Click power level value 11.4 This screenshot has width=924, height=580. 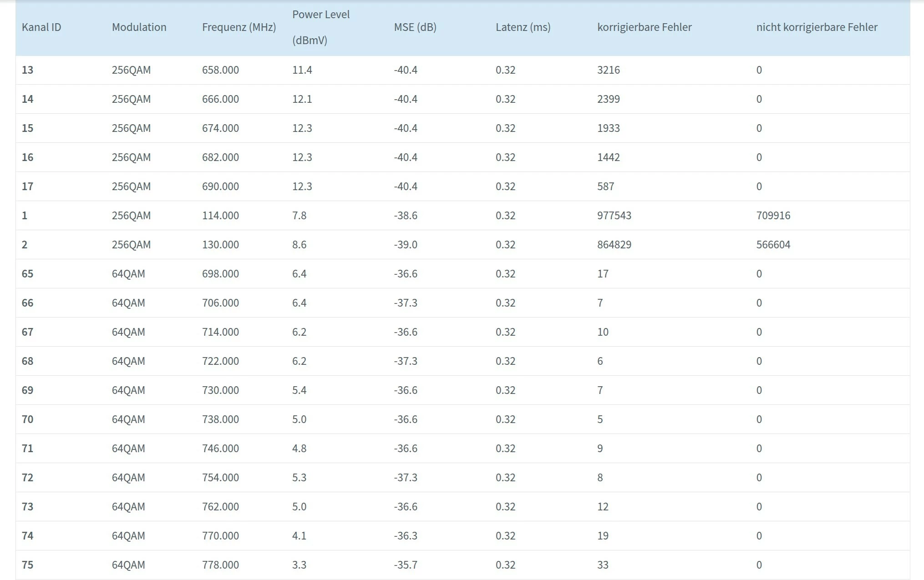[302, 70]
